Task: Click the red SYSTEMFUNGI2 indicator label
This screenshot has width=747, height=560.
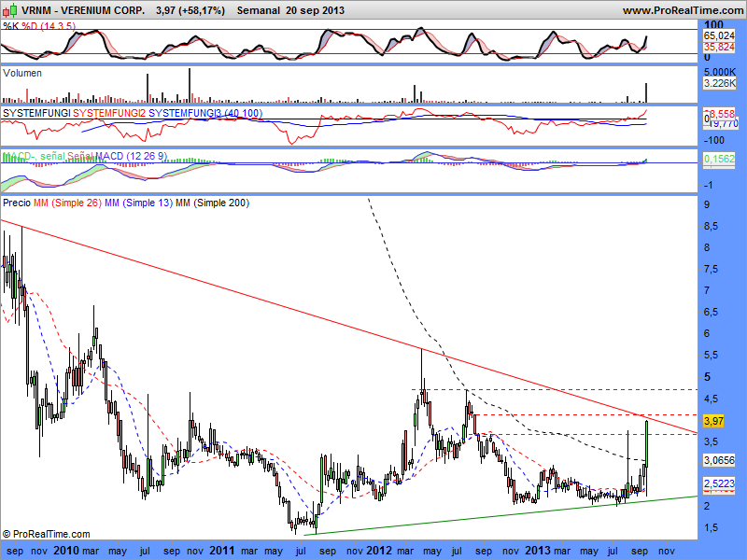Action: (x=109, y=113)
